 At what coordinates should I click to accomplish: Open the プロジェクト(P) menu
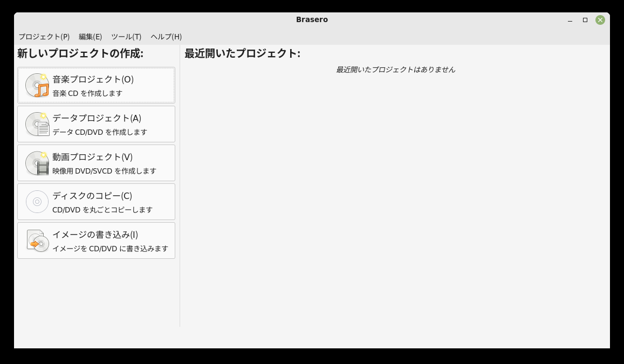coord(44,37)
